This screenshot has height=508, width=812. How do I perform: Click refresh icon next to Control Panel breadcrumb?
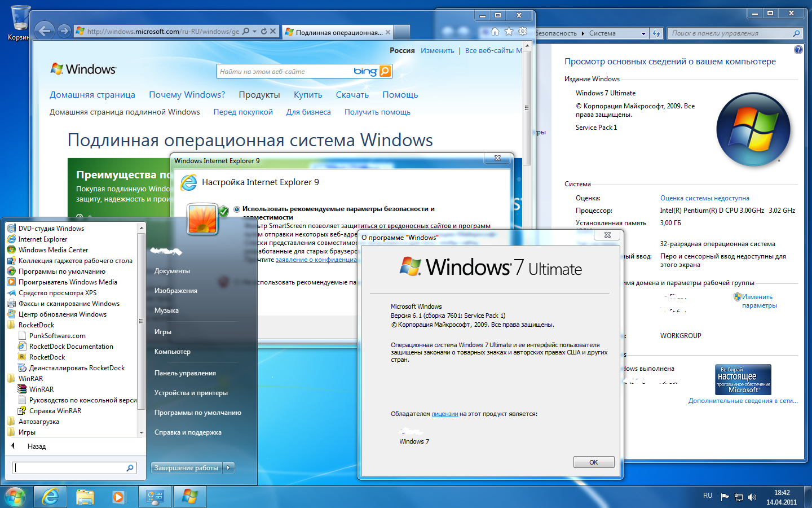(x=656, y=33)
